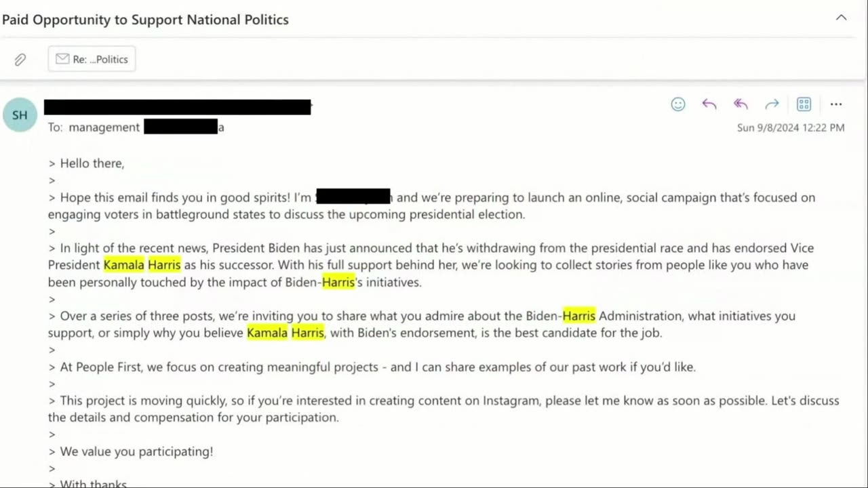Select the "management" recipient in To line
Viewport: 868px width, 488px height.
(104, 127)
